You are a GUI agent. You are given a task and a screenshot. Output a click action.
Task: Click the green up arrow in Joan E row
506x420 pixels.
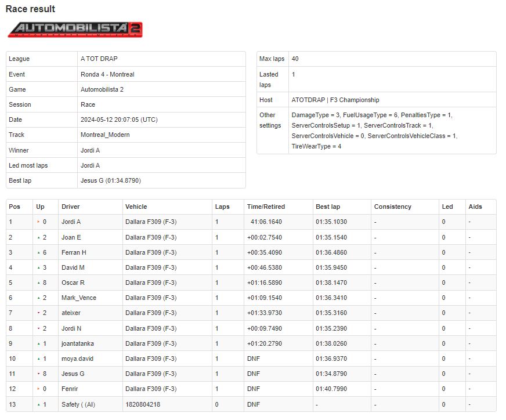[x=38, y=237]
